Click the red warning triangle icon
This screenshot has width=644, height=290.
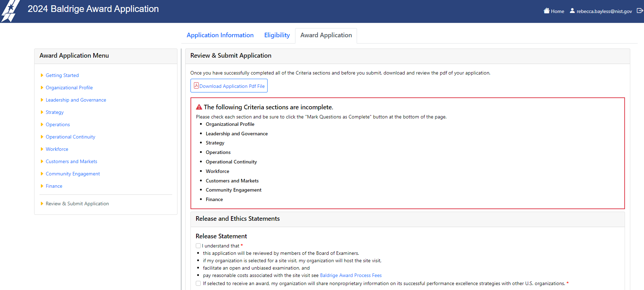199,107
